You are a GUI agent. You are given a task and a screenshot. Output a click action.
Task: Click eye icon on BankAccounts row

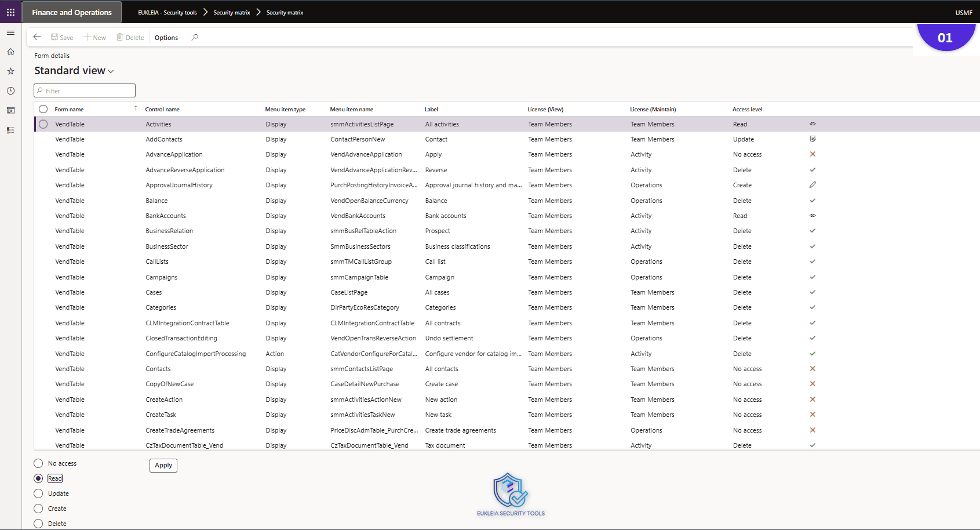click(x=813, y=216)
